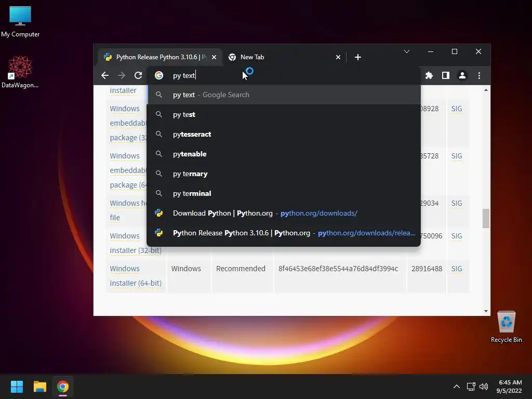This screenshot has height=399, width=532.
Task: Select 'py text - Google Search' suggestion
Action: coord(284,95)
